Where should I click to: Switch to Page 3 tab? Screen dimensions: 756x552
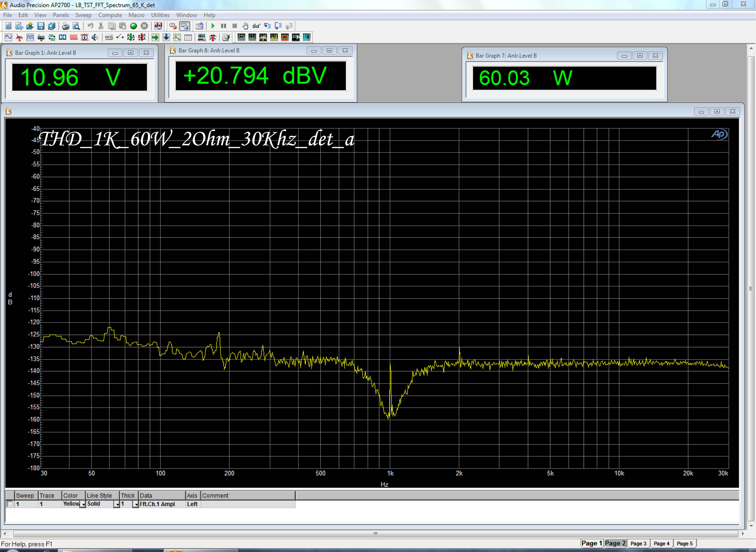(638, 543)
